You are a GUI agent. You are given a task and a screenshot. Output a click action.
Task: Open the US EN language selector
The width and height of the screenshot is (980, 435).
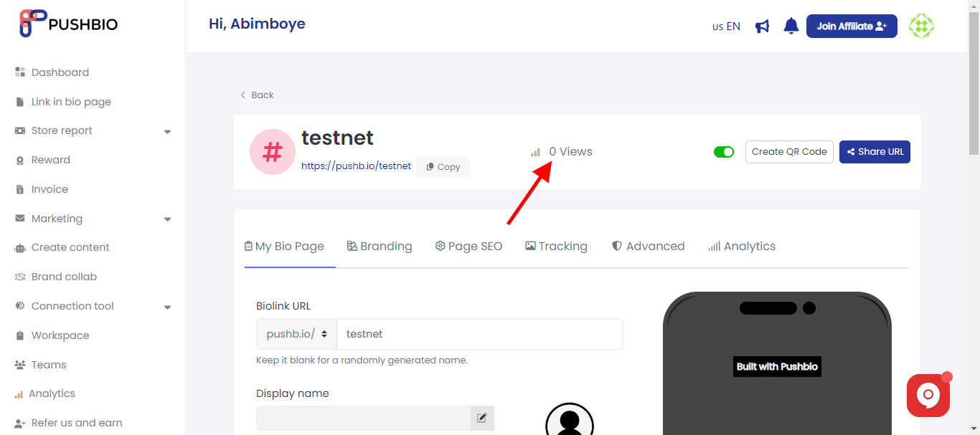point(726,27)
